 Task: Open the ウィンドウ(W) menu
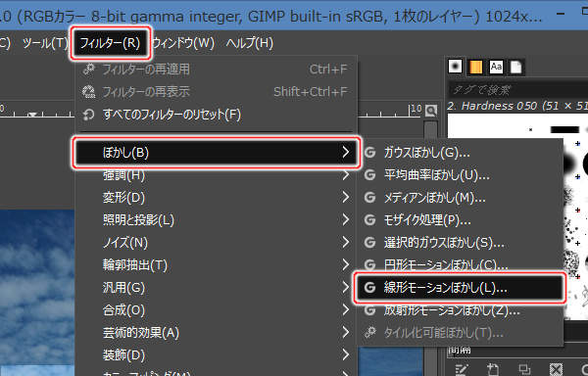click(182, 43)
